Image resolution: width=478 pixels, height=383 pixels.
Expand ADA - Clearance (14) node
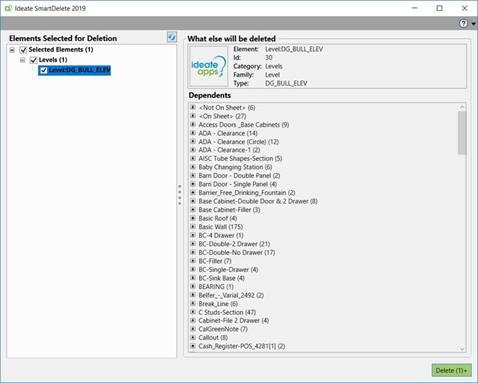[193, 133]
